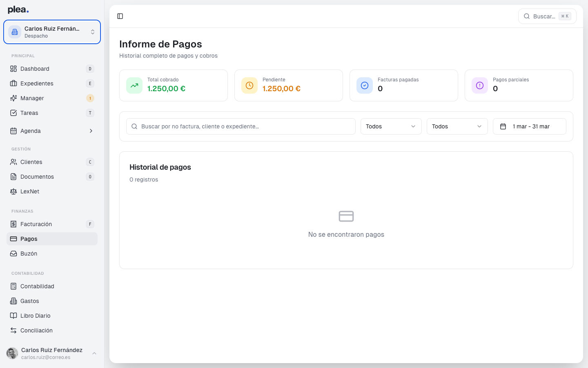This screenshot has width=588, height=368.
Task: Open the Agenda calendar icon
Action: (x=13, y=131)
